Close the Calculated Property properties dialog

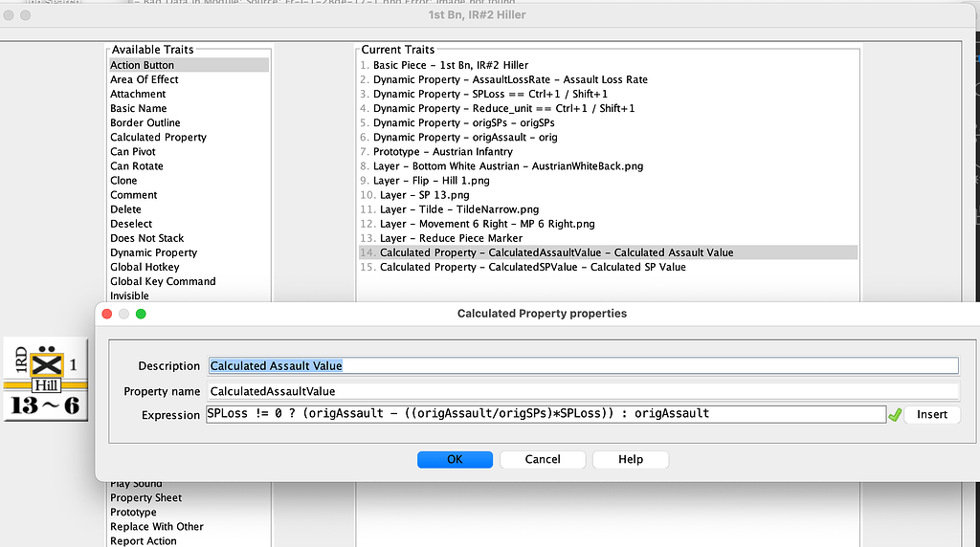107,314
